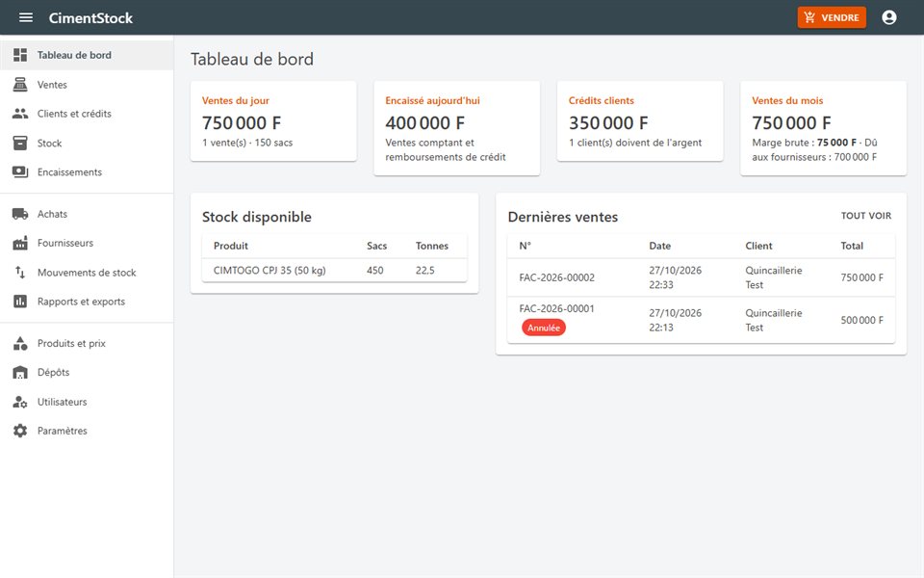
Task: Click the Clients et crédits people icon
Action: coord(20,114)
